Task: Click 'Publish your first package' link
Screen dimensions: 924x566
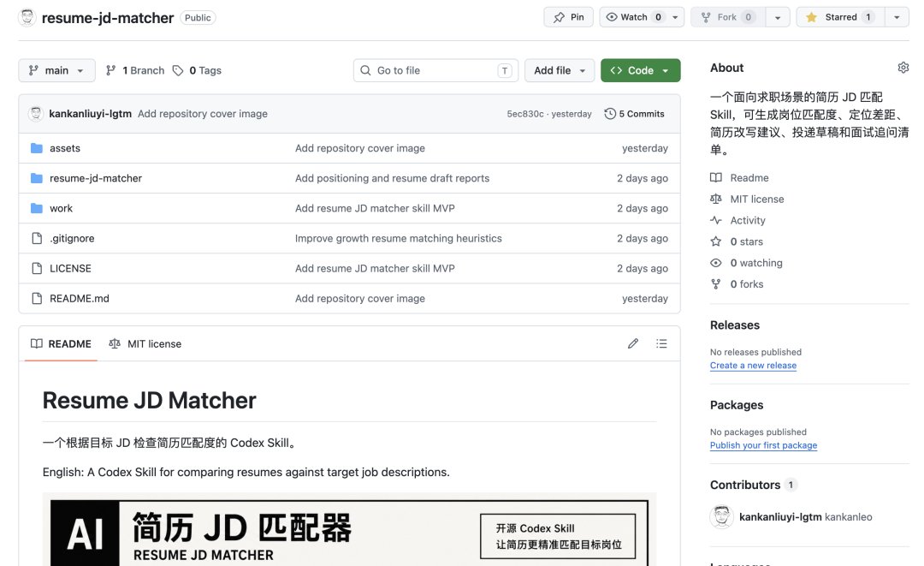Action: 763,445
